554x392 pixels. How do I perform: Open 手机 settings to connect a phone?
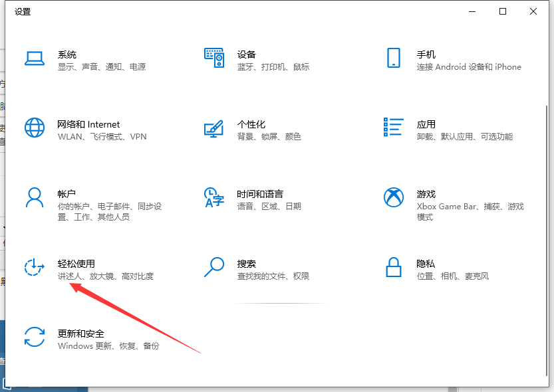tap(426, 60)
